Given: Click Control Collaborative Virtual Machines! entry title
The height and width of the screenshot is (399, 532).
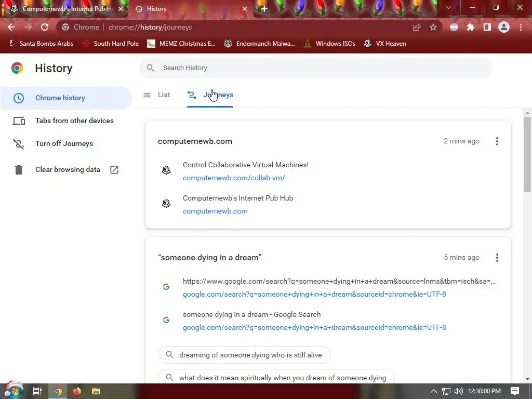Looking at the screenshot, I should [246, 165].
